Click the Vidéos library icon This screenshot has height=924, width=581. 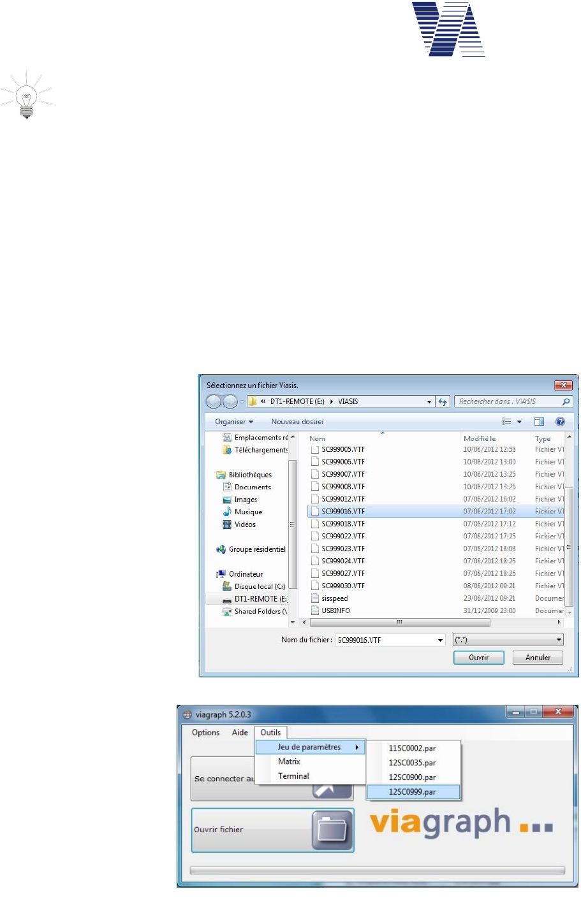click(x=227, y=524)
